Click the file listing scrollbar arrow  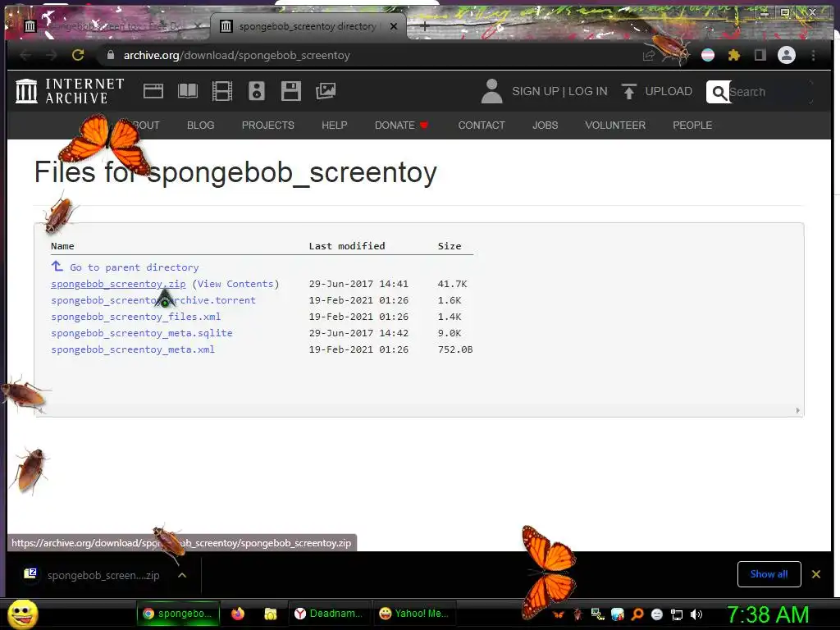pyautogui.click(x=797, y=410)
